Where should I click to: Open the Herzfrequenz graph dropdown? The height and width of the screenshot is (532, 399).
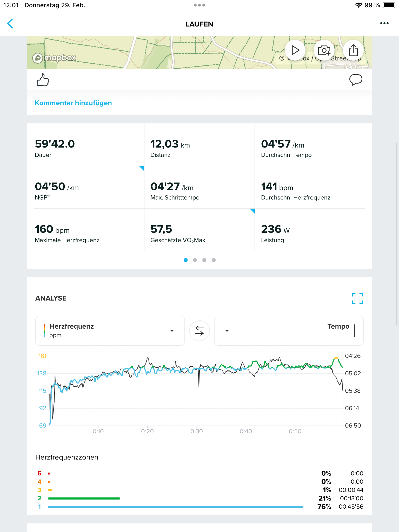pos(110,331)
